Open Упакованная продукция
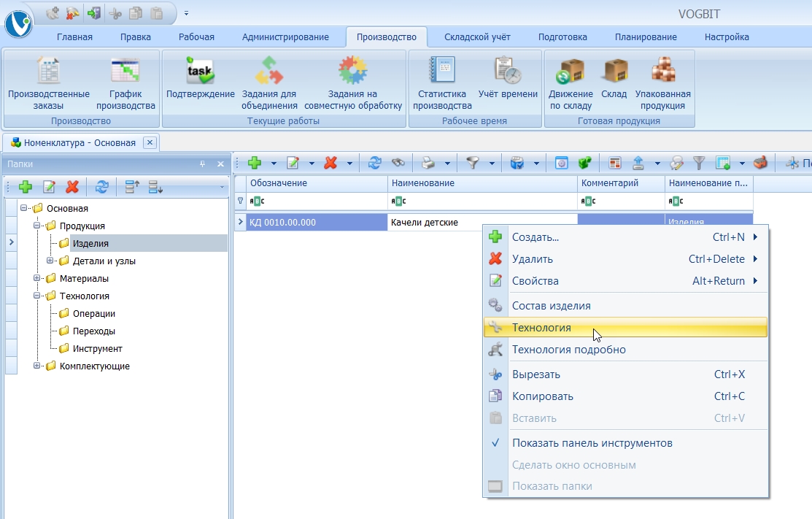Image resolution: width=812 pixels, height=519 pixels. tap(663, 84)
